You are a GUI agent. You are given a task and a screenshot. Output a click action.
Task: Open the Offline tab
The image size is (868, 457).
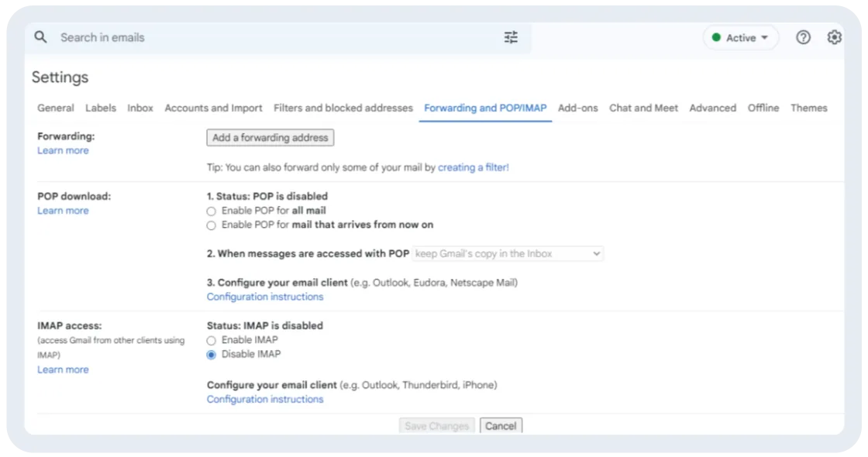click(763, 108)
